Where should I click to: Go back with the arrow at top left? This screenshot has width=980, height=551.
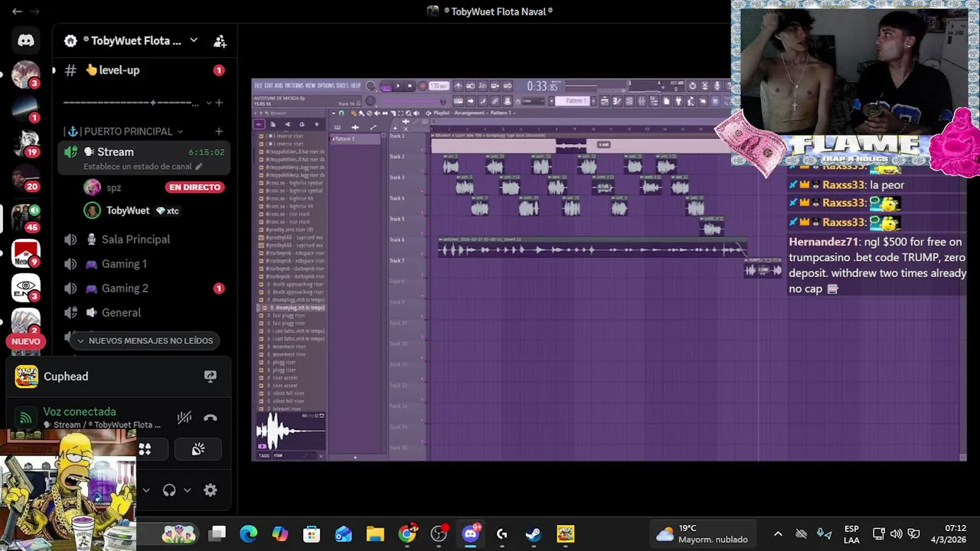point(17,11)
